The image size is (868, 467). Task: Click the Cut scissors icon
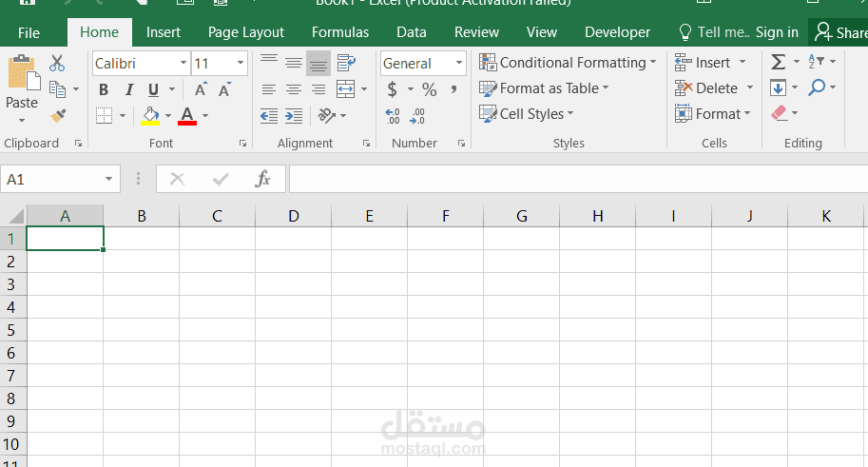click(x=57, y=64)
